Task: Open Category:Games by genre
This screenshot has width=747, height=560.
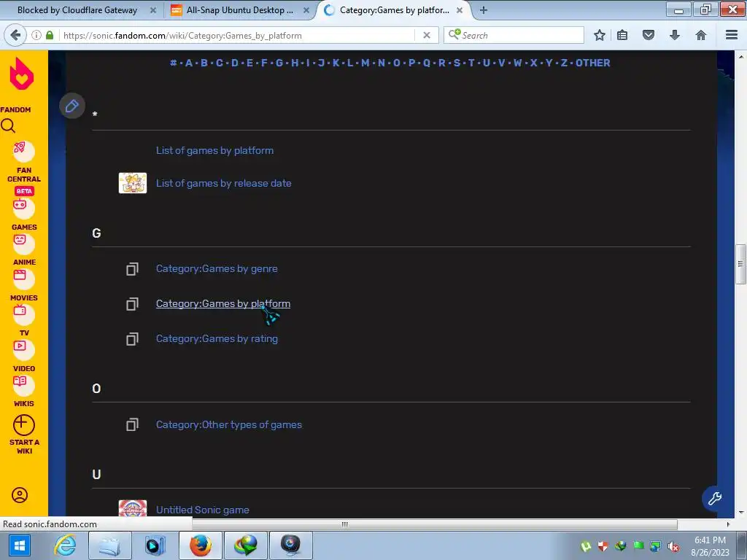Action: (x=217, y=268)
